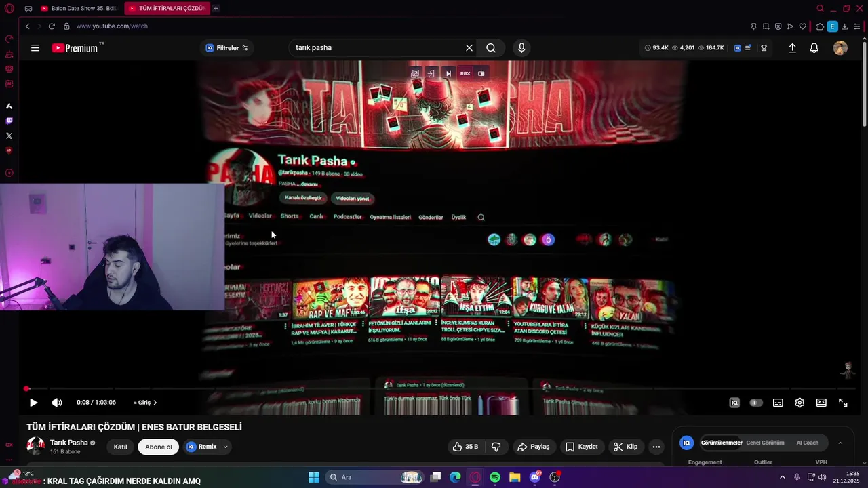Screen dimensions: 868x488
Task: Open YouTube hamburger guide menu
Action: 35,48
